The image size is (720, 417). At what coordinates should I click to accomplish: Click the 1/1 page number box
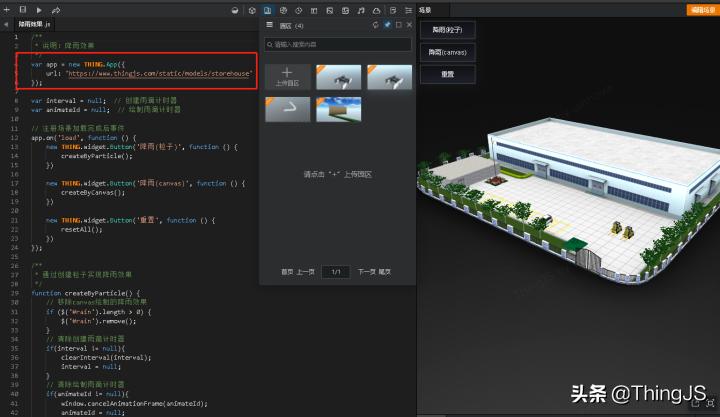336,272
